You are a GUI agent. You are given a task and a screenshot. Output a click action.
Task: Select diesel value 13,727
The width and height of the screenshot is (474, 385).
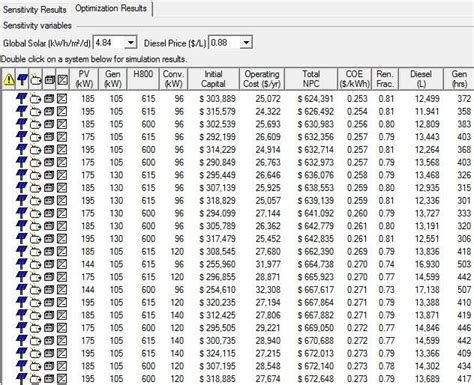coord(427,213)
